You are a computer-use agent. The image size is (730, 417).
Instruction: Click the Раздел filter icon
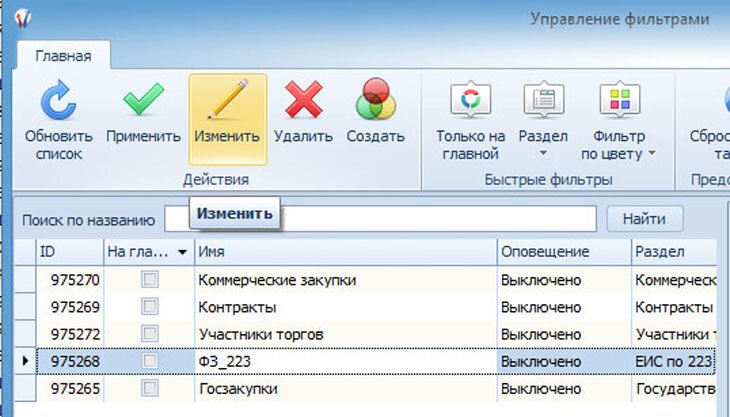[x=544, y=103]
